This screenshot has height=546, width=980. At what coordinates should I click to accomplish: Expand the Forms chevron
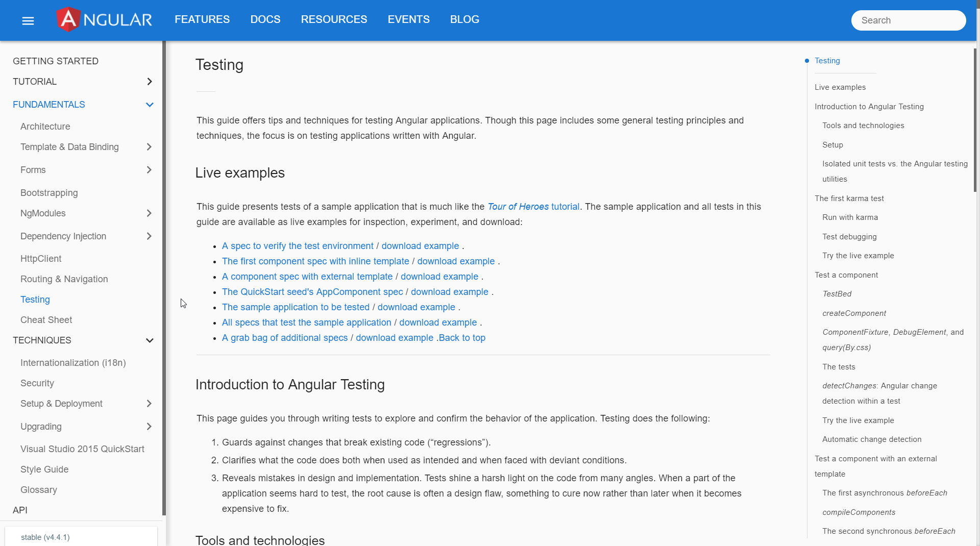click(x=149, y=170)
